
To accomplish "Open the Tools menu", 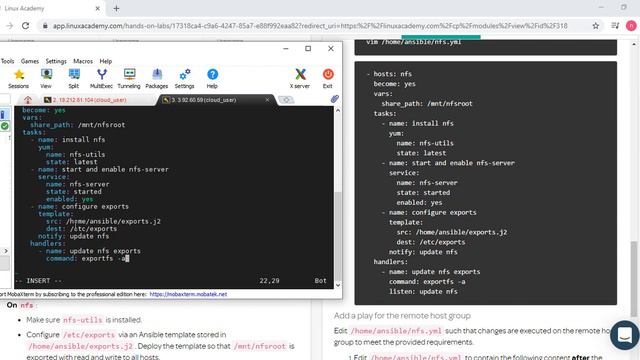I will 7,61.
